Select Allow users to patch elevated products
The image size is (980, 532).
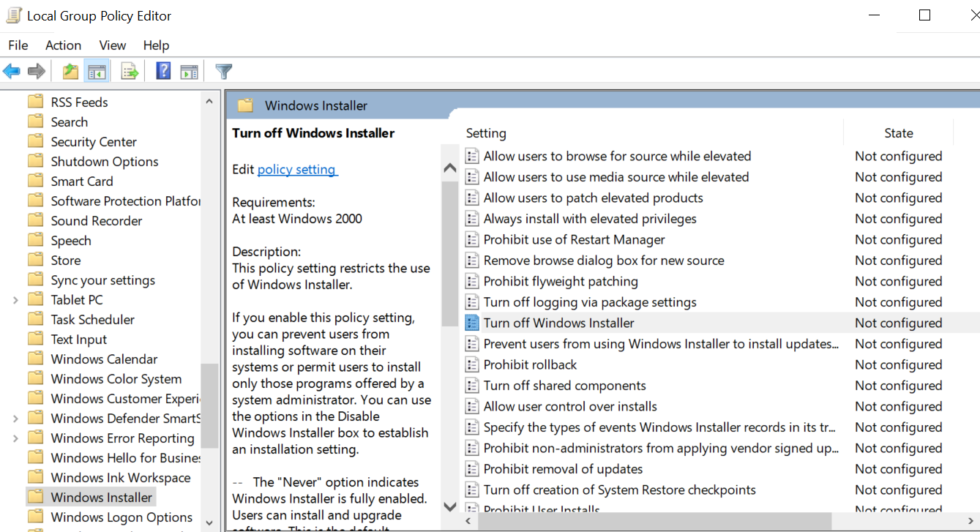pyautogui.click(x=594, y=198)
